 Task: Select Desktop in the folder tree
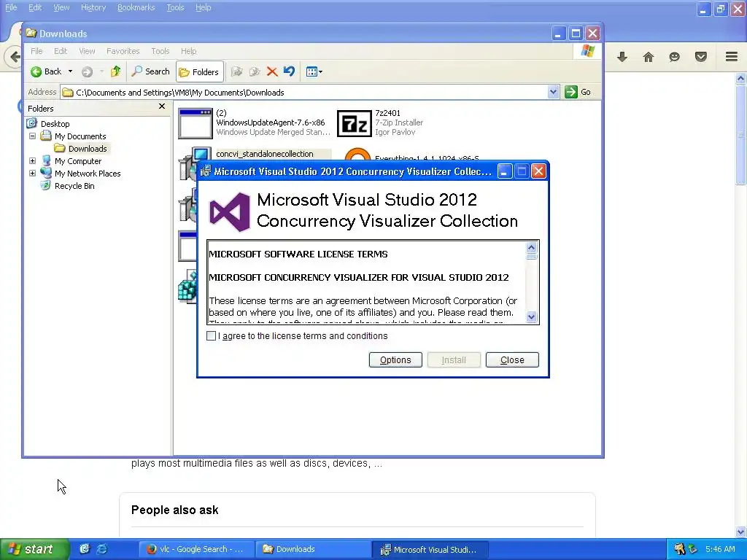[55, 124]
